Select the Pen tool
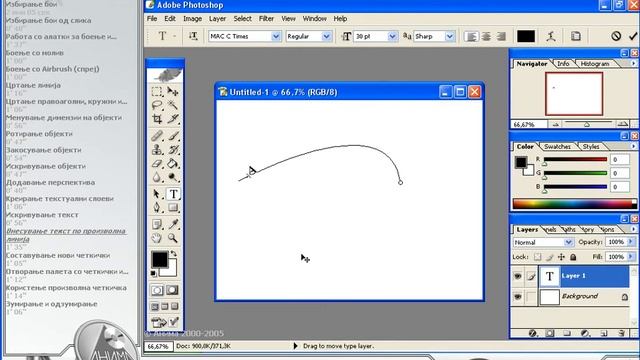 click(157, 208)
